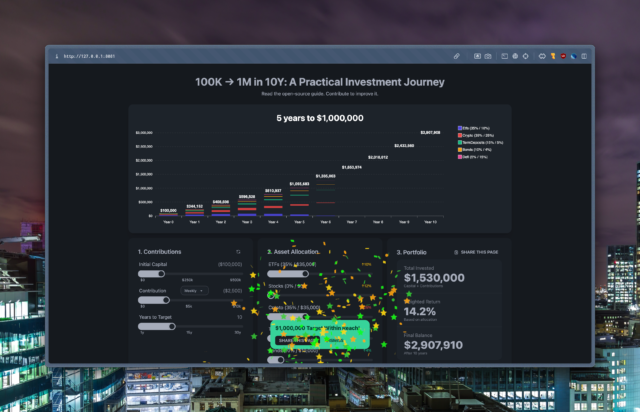The image size is (640, 412).
Task: Click the reset icon in the Contributions header
Action: click(x=238, y=252)
